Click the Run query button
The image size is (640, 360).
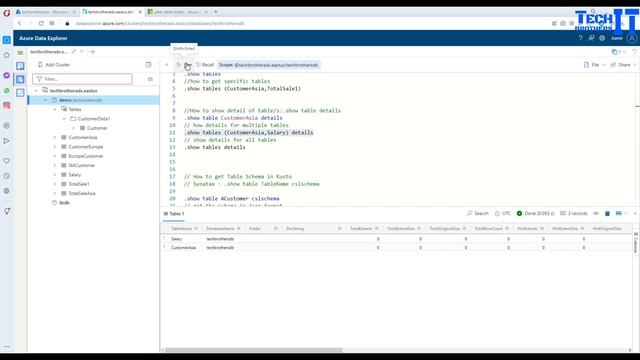pyautogui.click(x=184, y=65)
